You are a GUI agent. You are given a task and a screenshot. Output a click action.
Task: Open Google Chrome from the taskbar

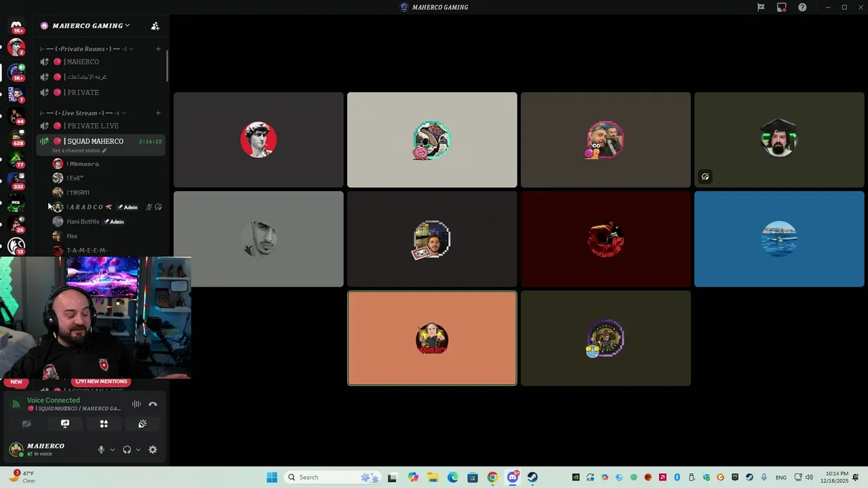pyautogui.click(x=492, y=477)
